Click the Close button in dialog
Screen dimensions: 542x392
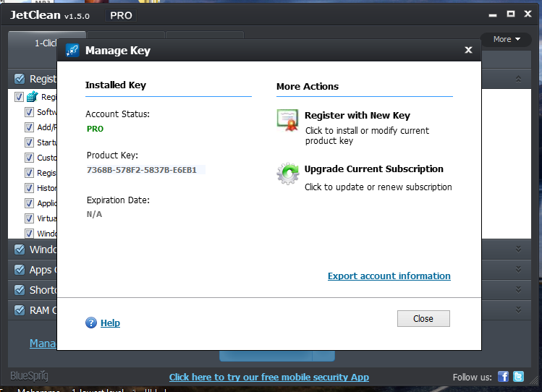(x=423, y=318)
